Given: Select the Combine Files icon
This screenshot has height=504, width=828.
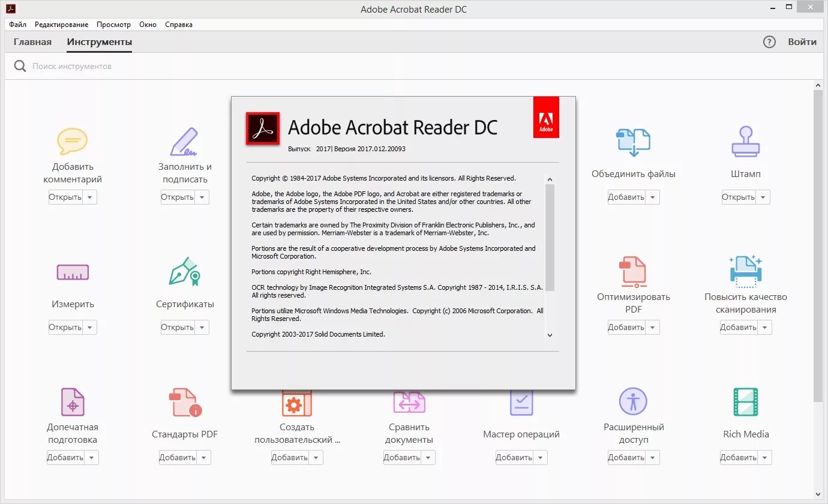Looking at the screenshot, I should coord(633,142).
